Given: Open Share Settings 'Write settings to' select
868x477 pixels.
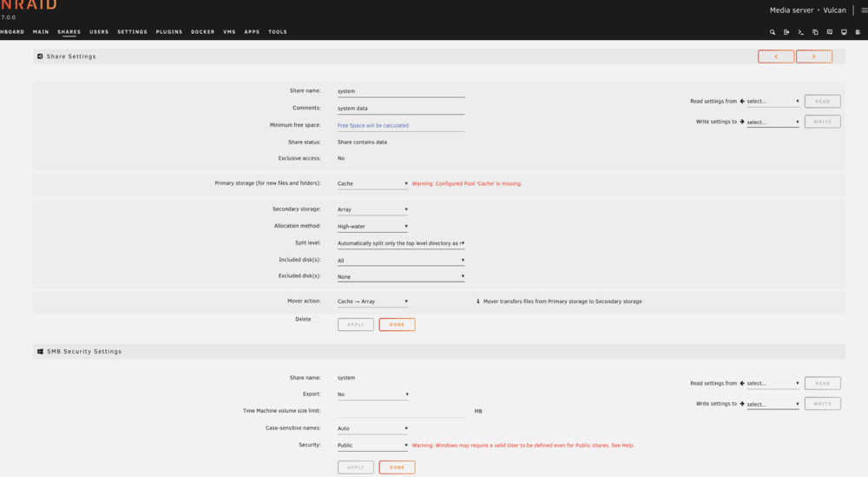Looking at the screenshot, I should tap(773, 122).
